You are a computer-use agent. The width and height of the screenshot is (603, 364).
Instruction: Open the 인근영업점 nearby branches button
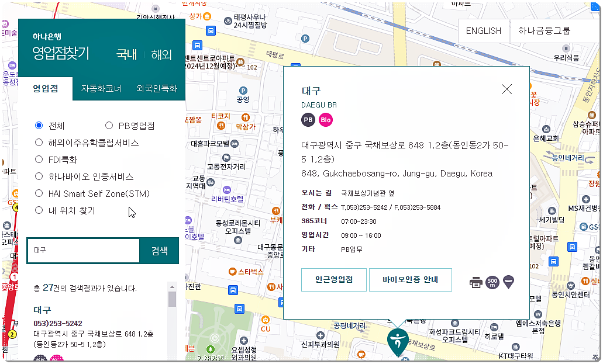(333, 280)
